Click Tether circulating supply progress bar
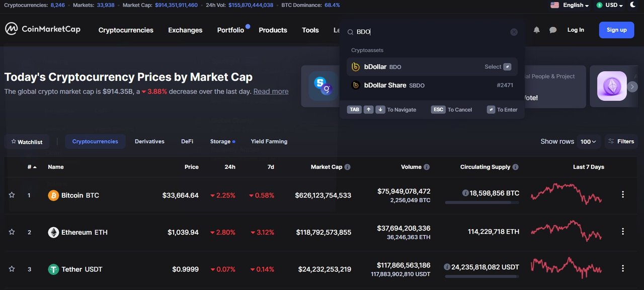Screen dimensions: 644x290 point(482,276)
